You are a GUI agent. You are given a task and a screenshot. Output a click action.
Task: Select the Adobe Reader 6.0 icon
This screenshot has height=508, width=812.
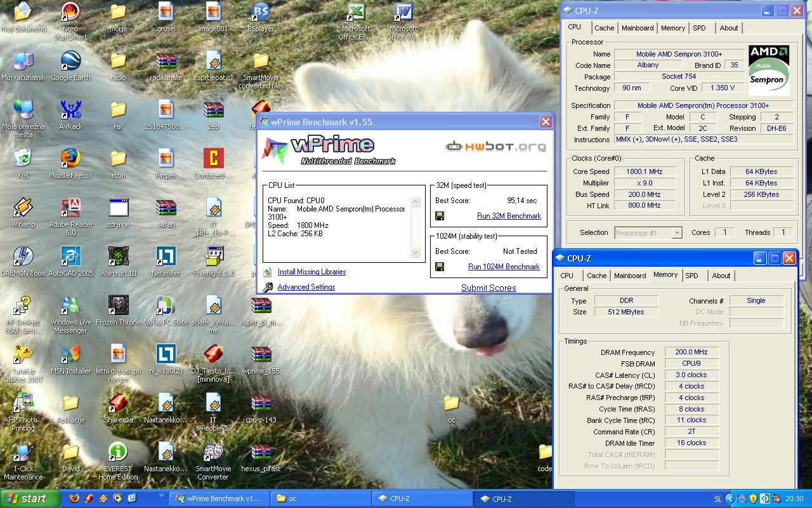point(70,207)
